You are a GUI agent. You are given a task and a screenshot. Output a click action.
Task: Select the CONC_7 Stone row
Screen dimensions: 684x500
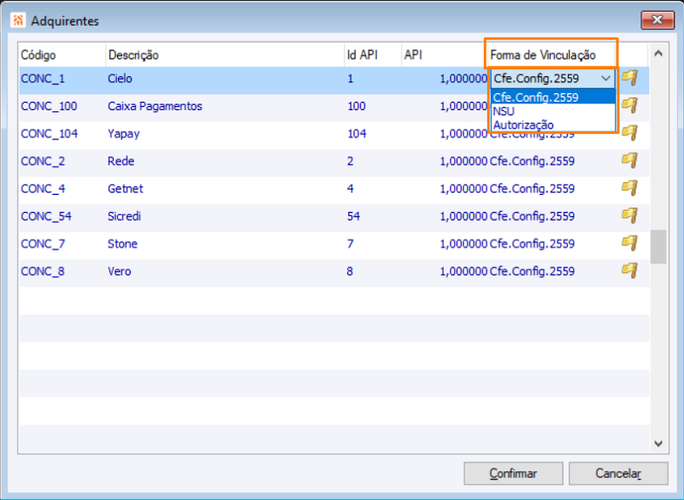click(x=334, y=243)
